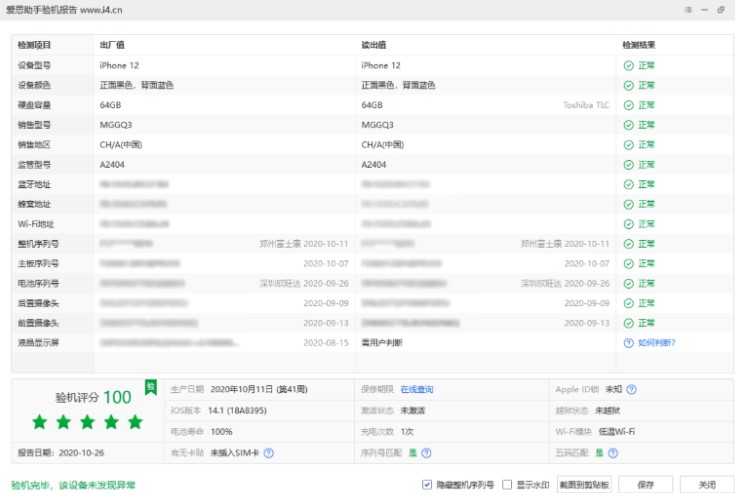The height and width of the screenshot is (493, 735).
Task: Minimize the report window
Action: tap(705, 10)
